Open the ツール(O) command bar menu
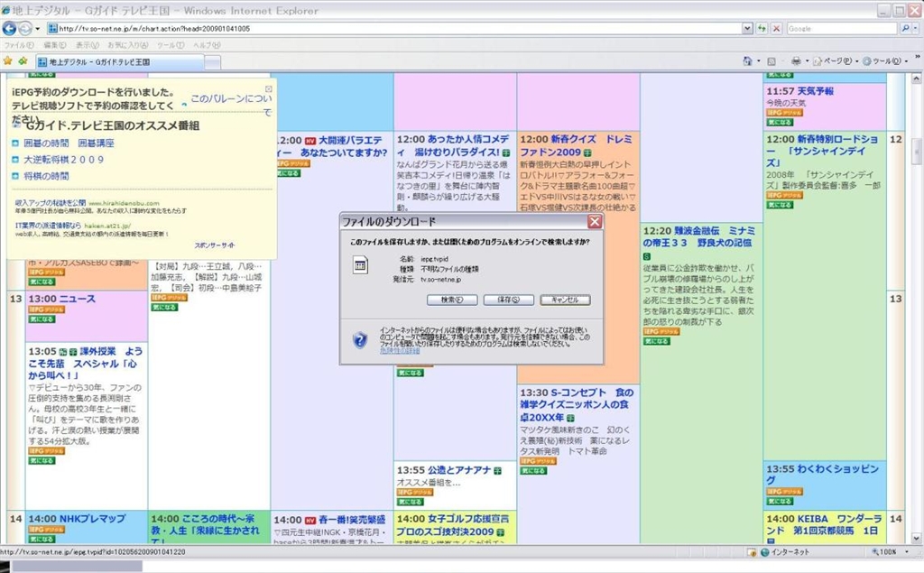 click(884, 60)
